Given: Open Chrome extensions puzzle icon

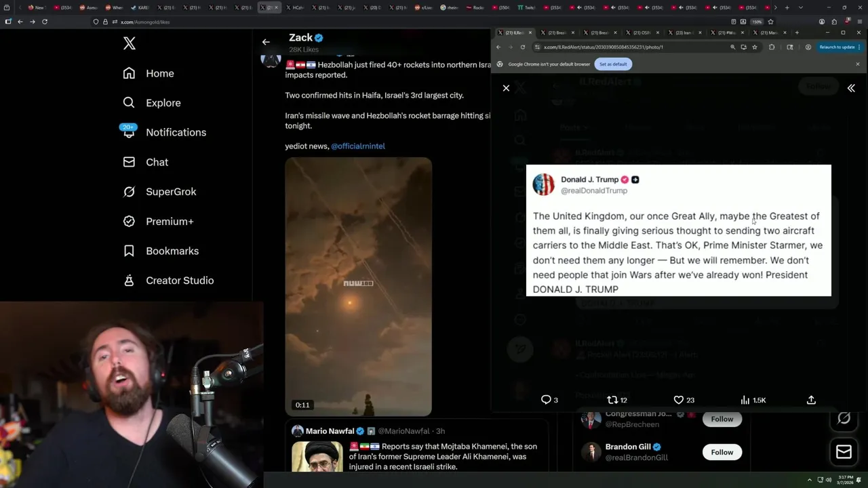Looking at the screenshot, I should (x=772, y=47).
